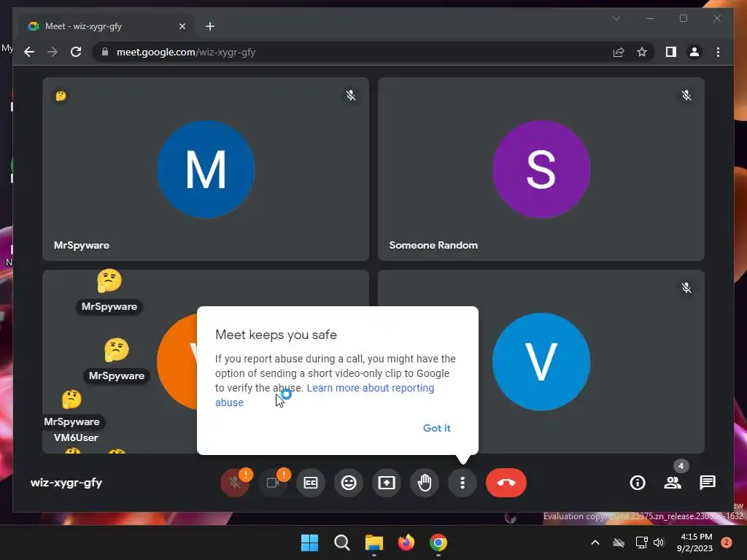747x560 pixels.
Task: Open the chat messages icon
Action: (x=708, y=483)
